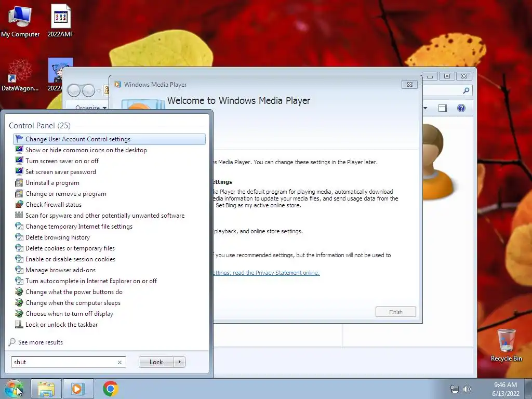Image resolution: width=532 pixels, height=399 pixels.
Task: Click the network tray icon
Action: click(x=454, y=389)
